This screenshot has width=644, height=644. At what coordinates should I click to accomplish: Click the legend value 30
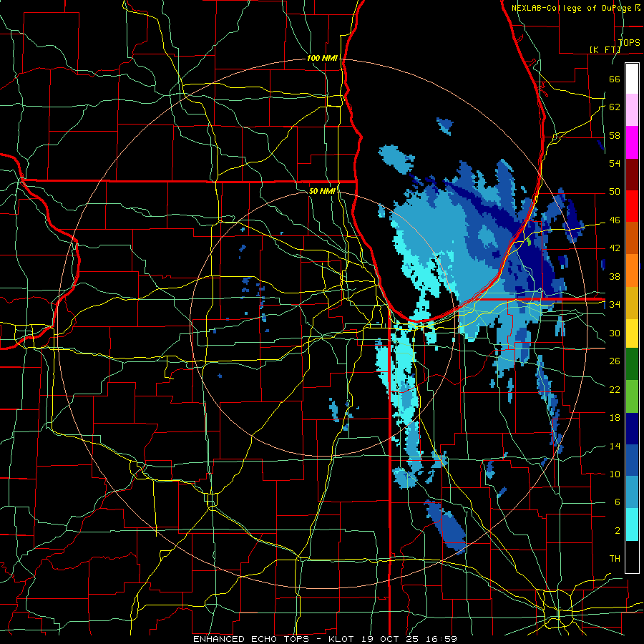pyautogui.click(x=615, y=333)
